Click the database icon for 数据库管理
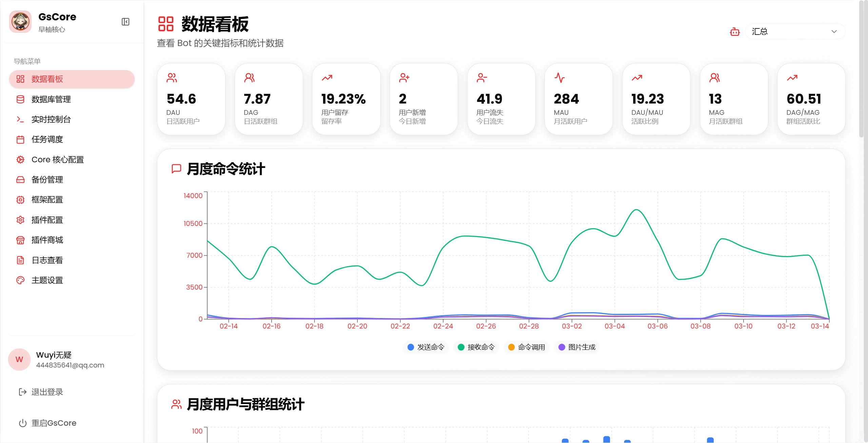This screenshot has height=443, width=868. pyautogui.click(x=20, y=99)
